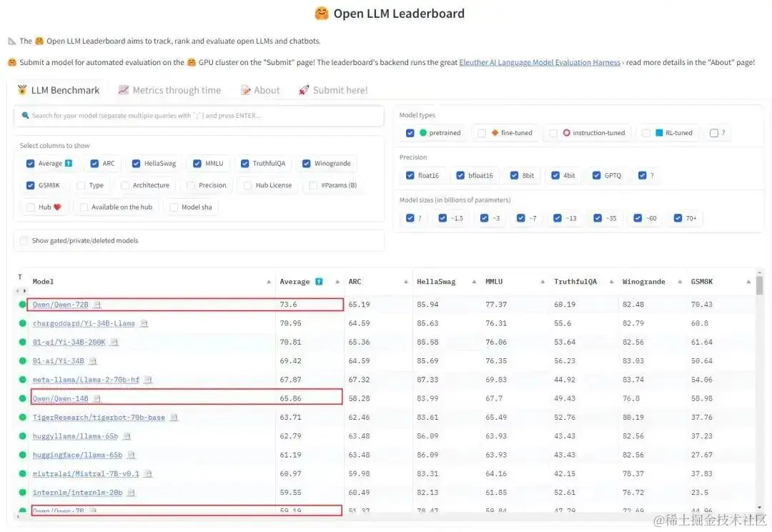The width and height of the screenshot is (772, 532).
Task: Switch to Metrics through time tab
Action: (x=170, y=90)
